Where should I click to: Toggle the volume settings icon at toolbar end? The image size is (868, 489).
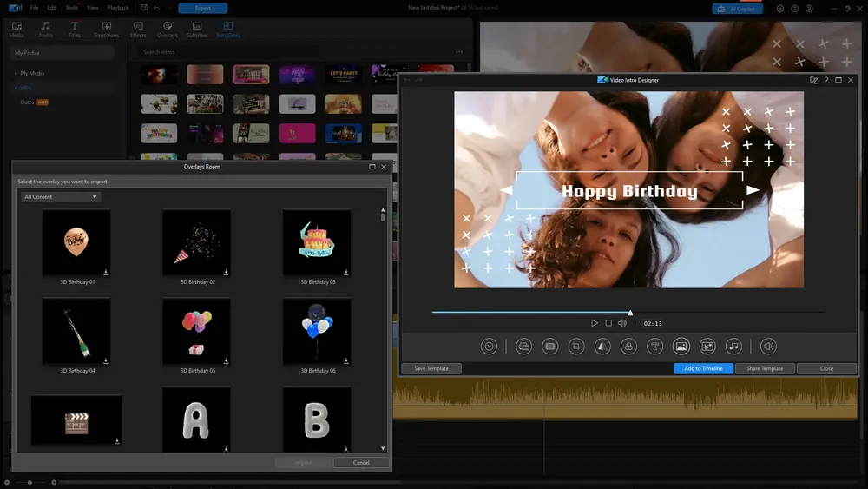768,347
